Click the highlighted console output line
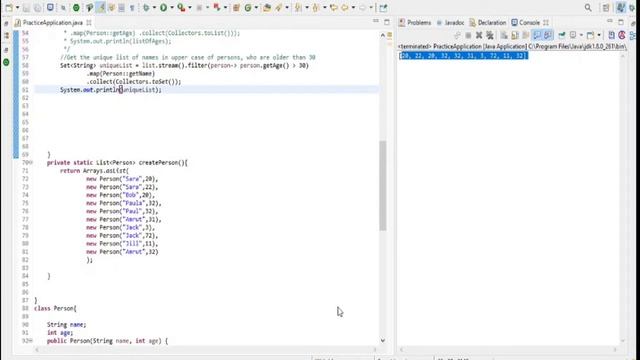The height and width of the screenshot is (360, 640). [x=463, y=56]
